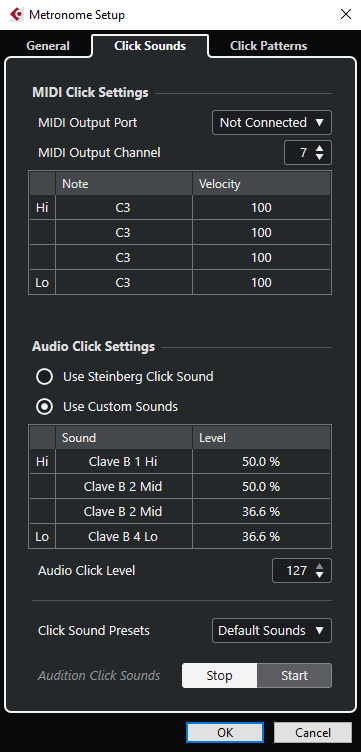Increase MIDI Output Channel with up arrow
361x752 pixels.
pos(320,149)
